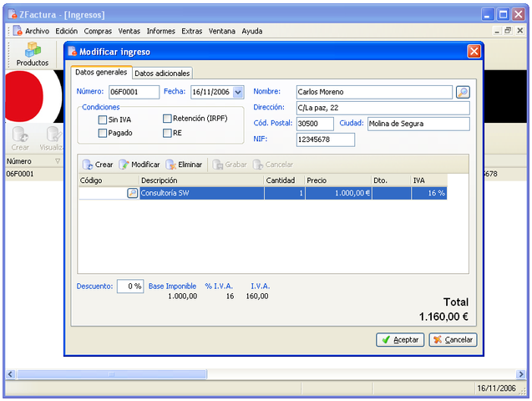Click the Cancelar button at dialog bottom
Viewport: 532px width, 401px height.
click(x=453, y=339)
